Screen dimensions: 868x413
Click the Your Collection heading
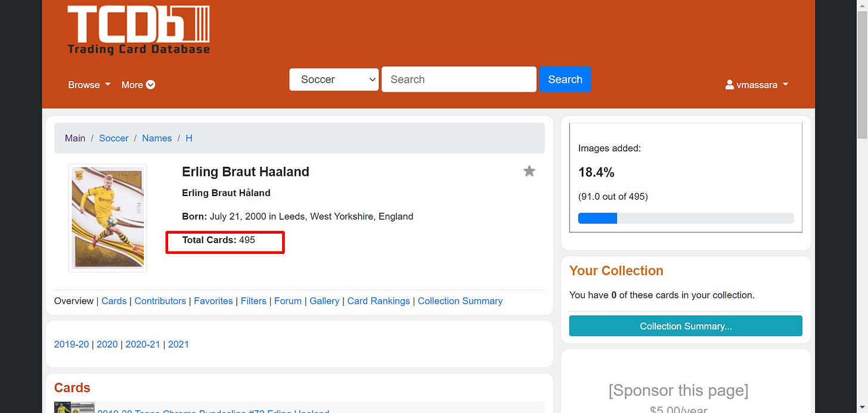click(x=616, y=271)
